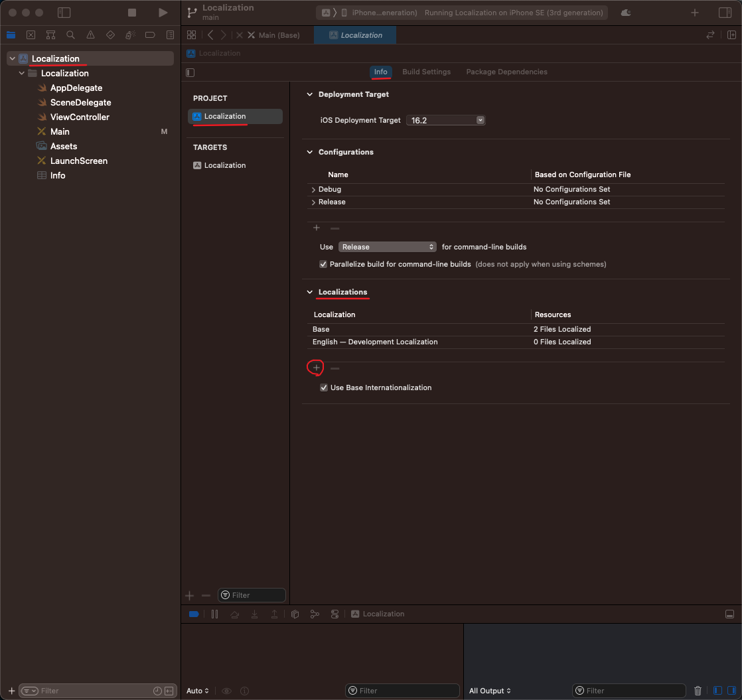Collapse the Localizations section
742x700 pixels.
(x=309, y=293)
